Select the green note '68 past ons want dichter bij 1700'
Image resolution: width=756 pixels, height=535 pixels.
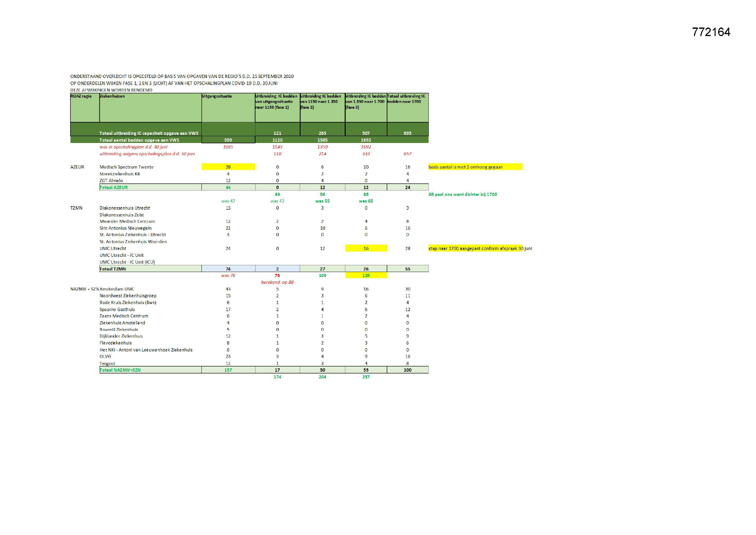pos(462,194)
